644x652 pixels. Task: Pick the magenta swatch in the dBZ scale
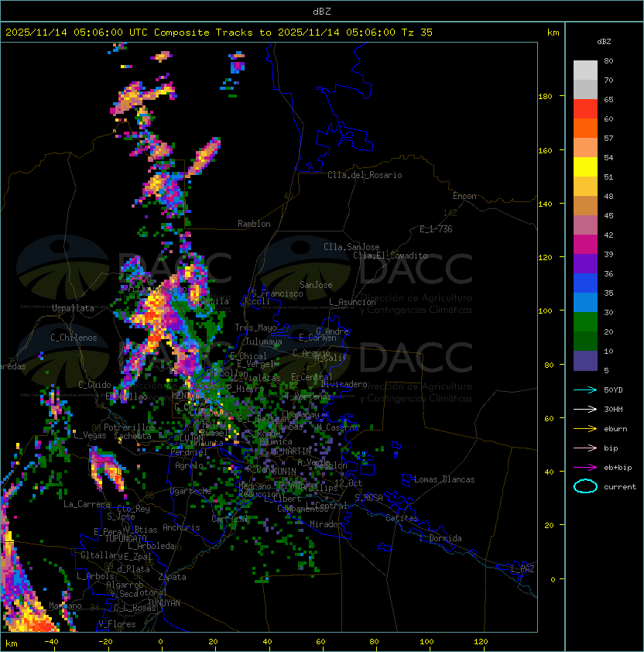pos(585,245)
